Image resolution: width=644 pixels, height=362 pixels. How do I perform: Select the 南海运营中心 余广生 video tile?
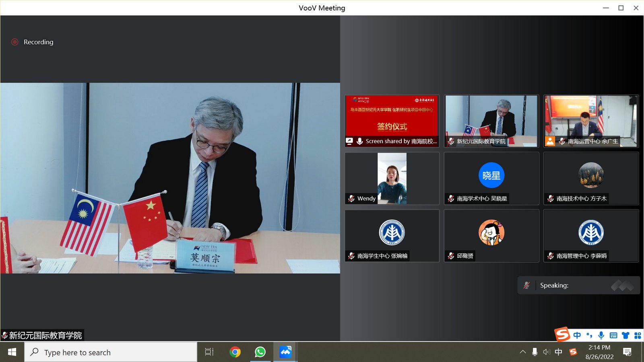[x=591, y=121]
